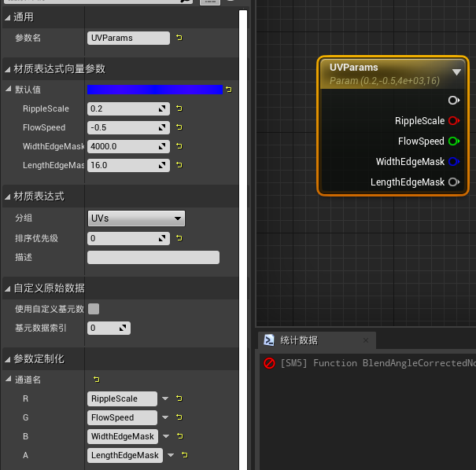Viewport: 476px width, 470px height.
Task: Collapse the 材质表达式向量参数 section
Action: tap(8, 70)
